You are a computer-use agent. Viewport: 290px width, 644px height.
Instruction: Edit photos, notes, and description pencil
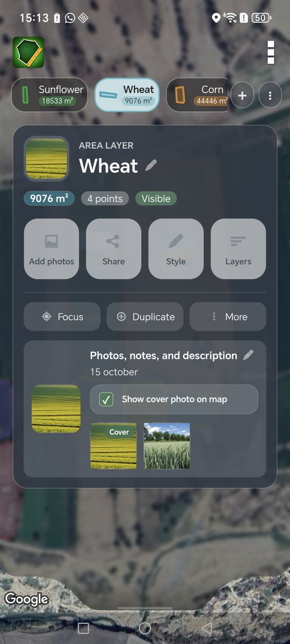pos(248,355)
